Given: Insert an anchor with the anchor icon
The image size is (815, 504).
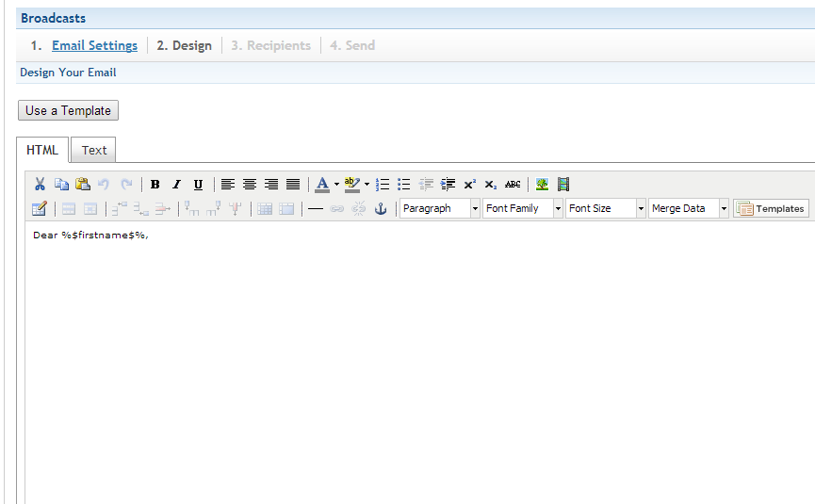Looking at the screenshot, I should click(381, 209).
